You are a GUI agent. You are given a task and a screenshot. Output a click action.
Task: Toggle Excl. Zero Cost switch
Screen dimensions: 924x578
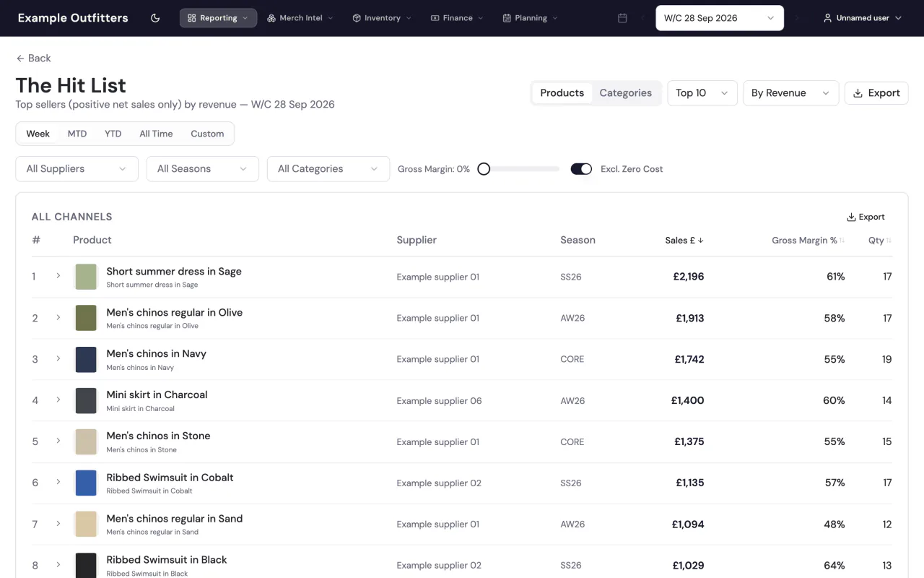[581, 169]
